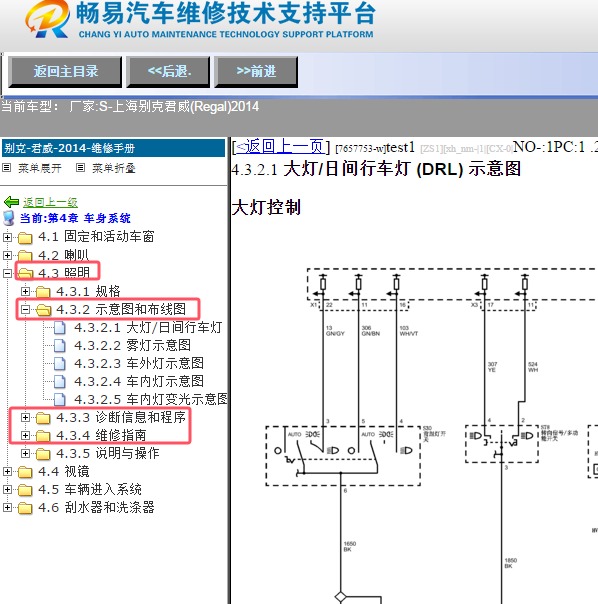Click the 别克-君威-2014-维修手册 panel header

(x=113, y=148)
